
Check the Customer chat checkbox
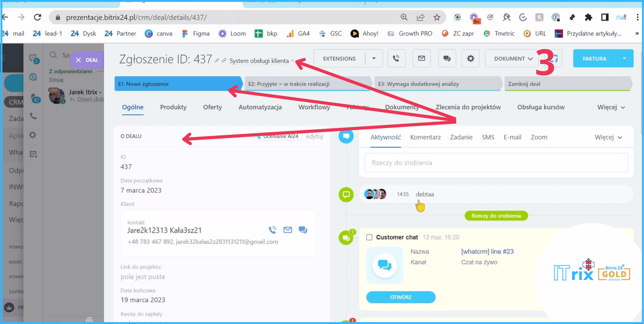click(369, 237)
